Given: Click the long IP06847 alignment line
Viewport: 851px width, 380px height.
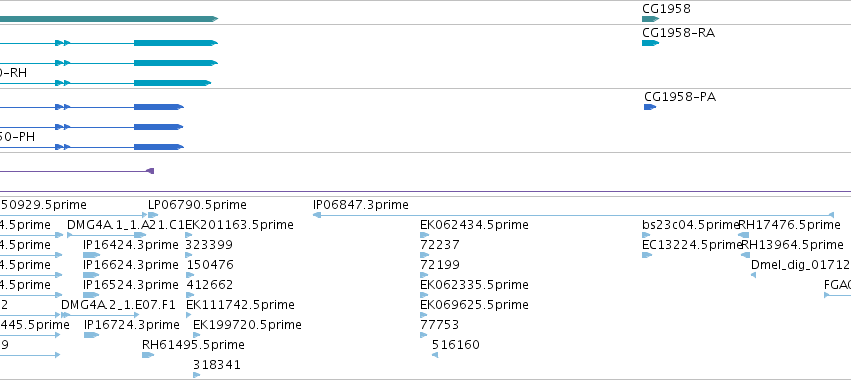Looking at the screenshot, I should tap(573, 215).
